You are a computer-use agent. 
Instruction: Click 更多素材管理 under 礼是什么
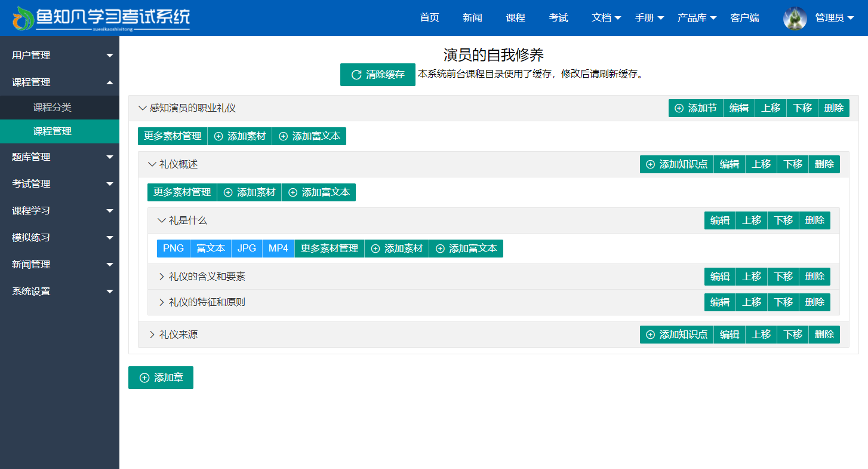click(330, 249)
